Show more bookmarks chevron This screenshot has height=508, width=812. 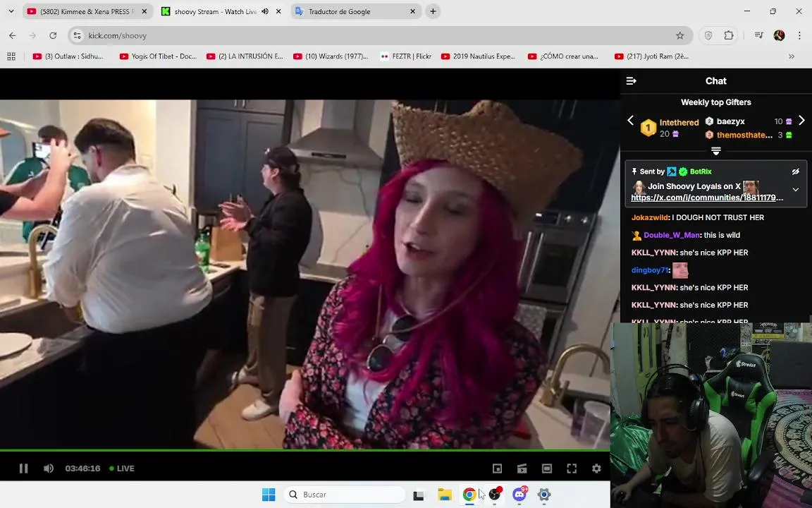pyautogui.click(x=792, y=56)
